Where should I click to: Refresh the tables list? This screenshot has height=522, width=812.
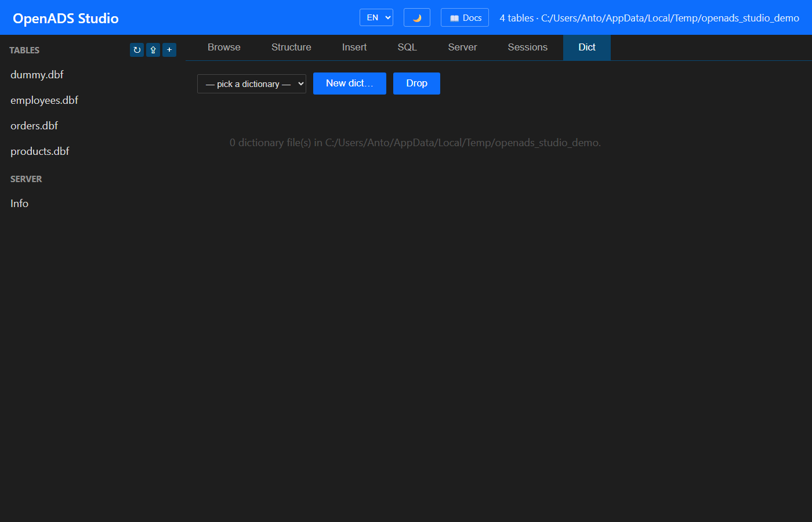coord(137,50)
